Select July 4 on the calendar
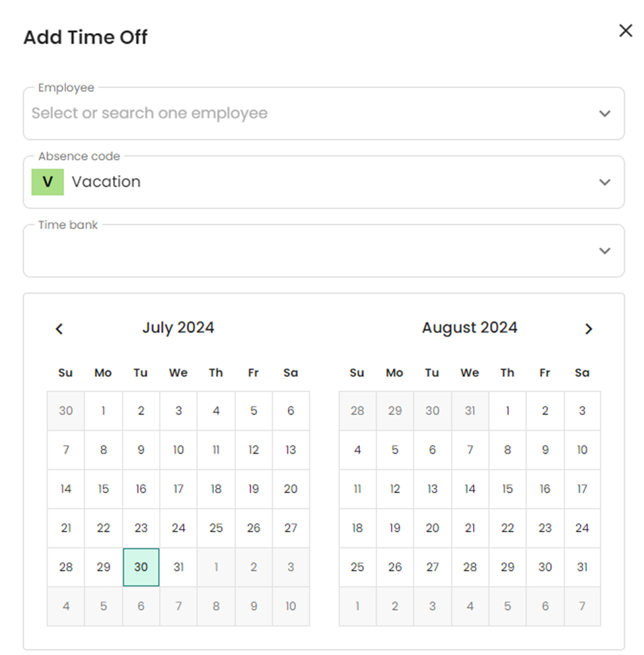This screenshot has width=644, height=655. [216, 411]
